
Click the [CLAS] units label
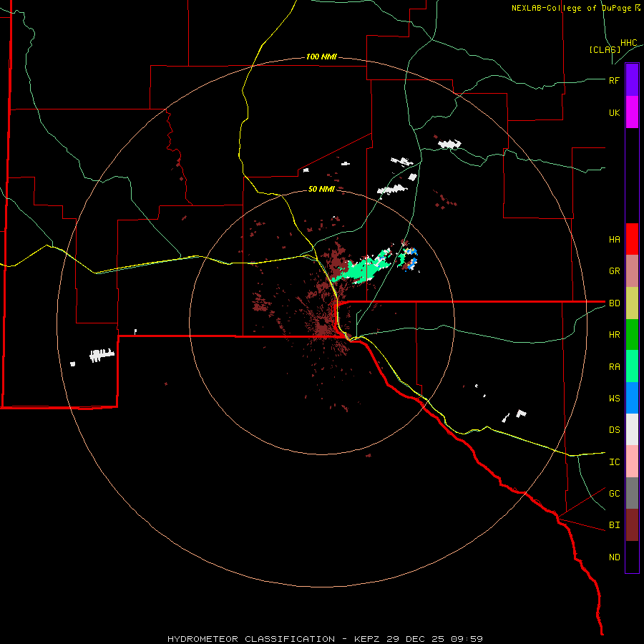605,49
